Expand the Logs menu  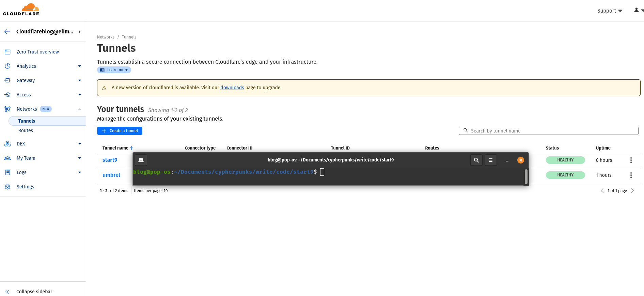point(80,172)
